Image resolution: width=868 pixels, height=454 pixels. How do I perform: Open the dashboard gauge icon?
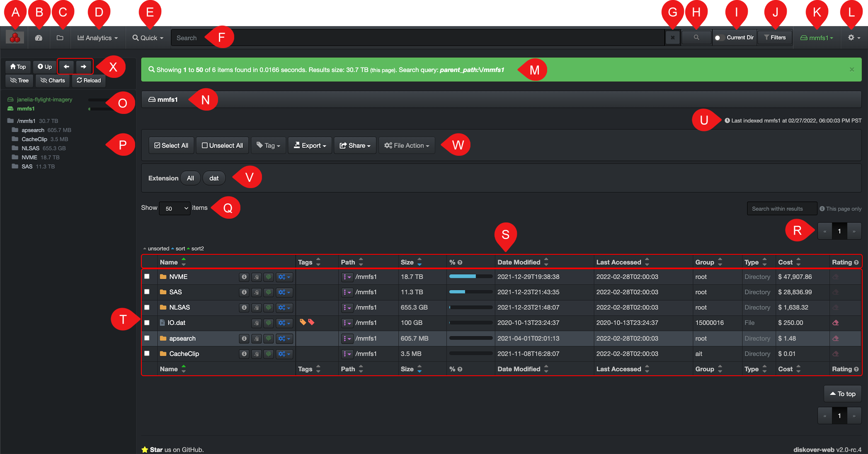tap(39, 38)
